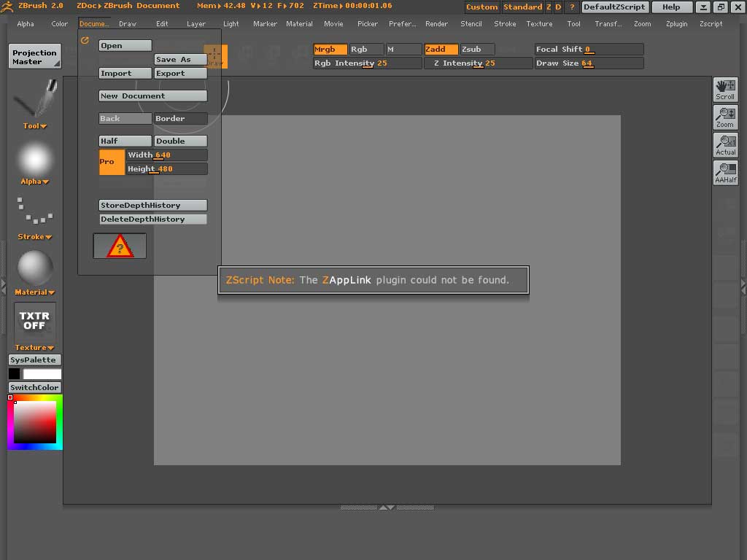Screen dimensions: 747x560
Task: Open the Color menu
Action: (60, 24)
